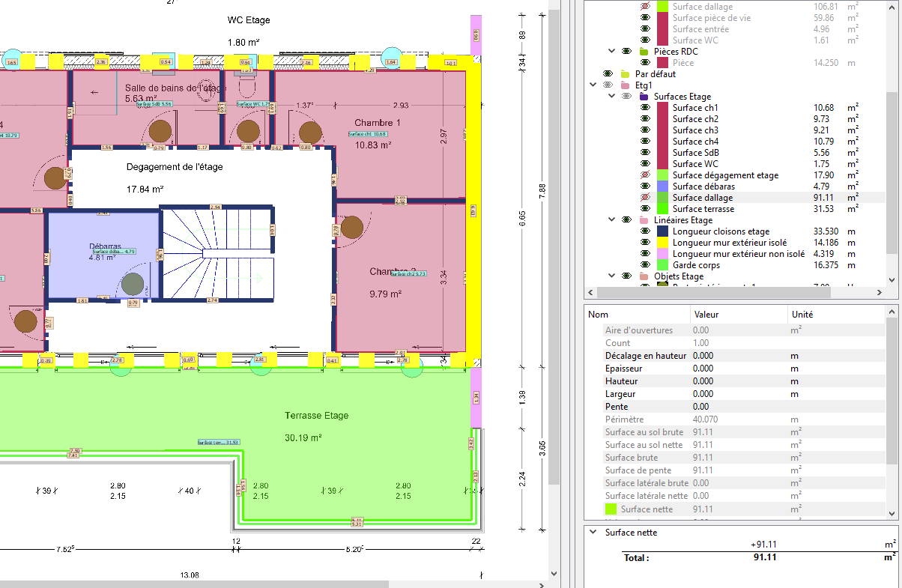Select Surface ch1 in the tree
This screenshot has height=588, width=902.
694,108
